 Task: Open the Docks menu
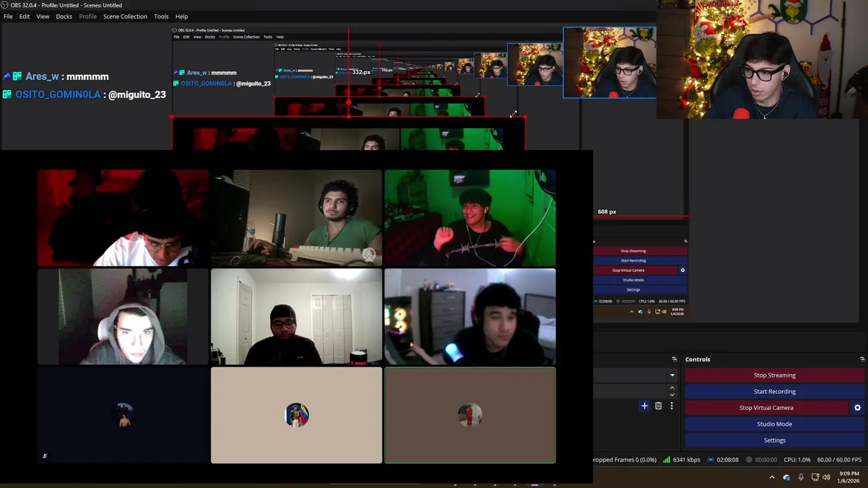click(64, 16)
